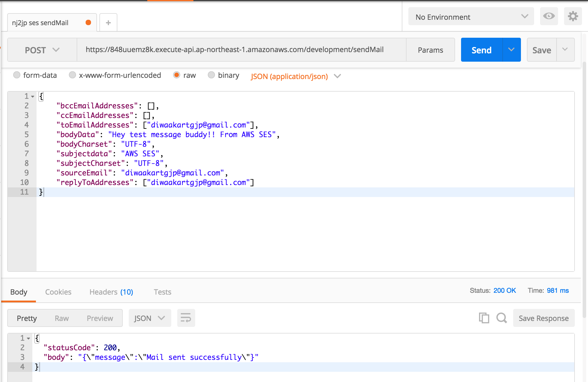
Task: Add a new request tab with plus icon
Action: (x=108, y=23)
